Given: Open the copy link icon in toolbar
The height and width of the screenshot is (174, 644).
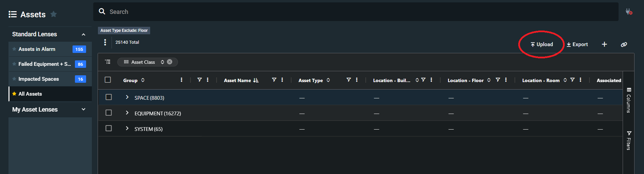Looking at the screenshot, I should [624, 44].
